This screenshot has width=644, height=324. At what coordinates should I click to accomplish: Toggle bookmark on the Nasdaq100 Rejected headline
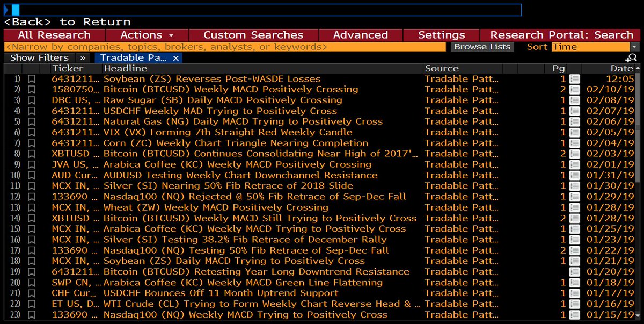tap(31, 197)
